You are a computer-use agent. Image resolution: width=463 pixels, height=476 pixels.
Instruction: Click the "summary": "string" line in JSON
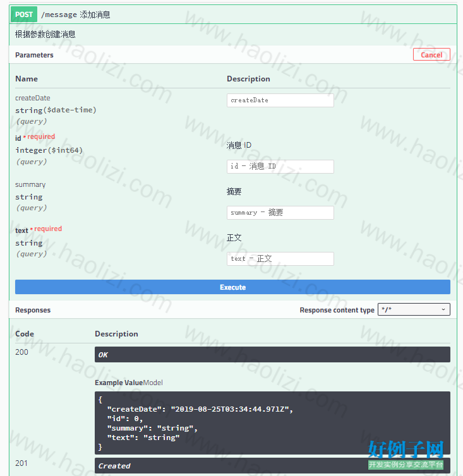(152, 428)
